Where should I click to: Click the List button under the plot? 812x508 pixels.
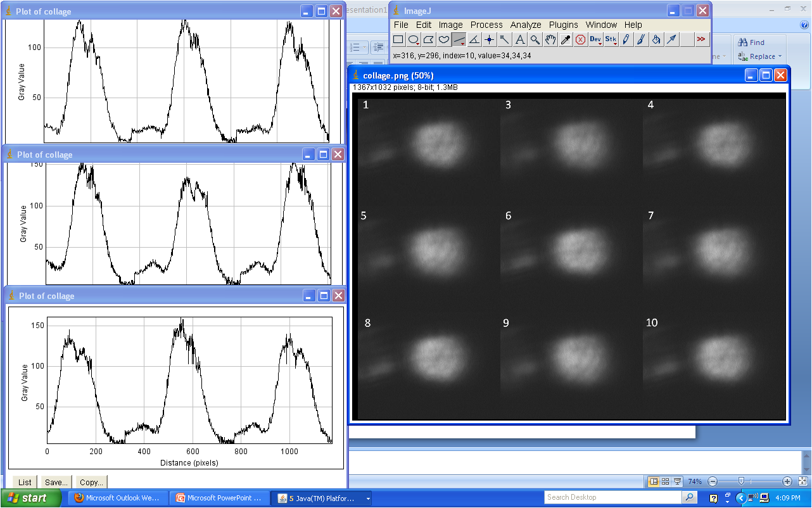pos(25,483)
